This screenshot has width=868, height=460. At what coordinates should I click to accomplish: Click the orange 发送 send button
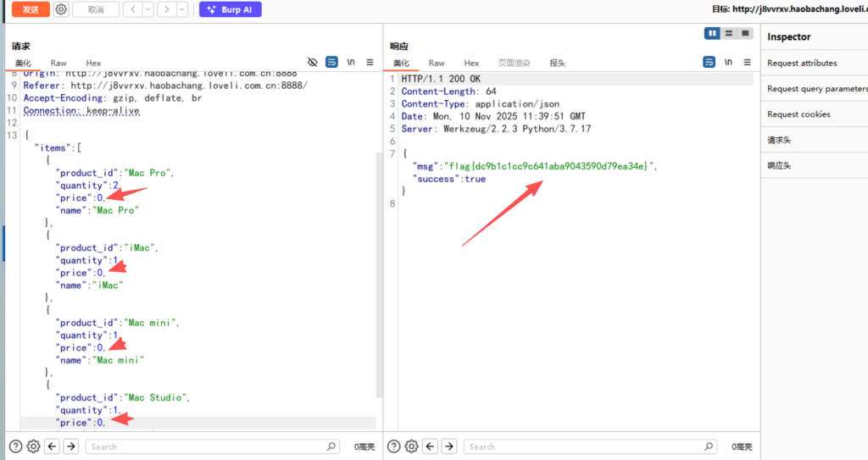click(31, 9)
